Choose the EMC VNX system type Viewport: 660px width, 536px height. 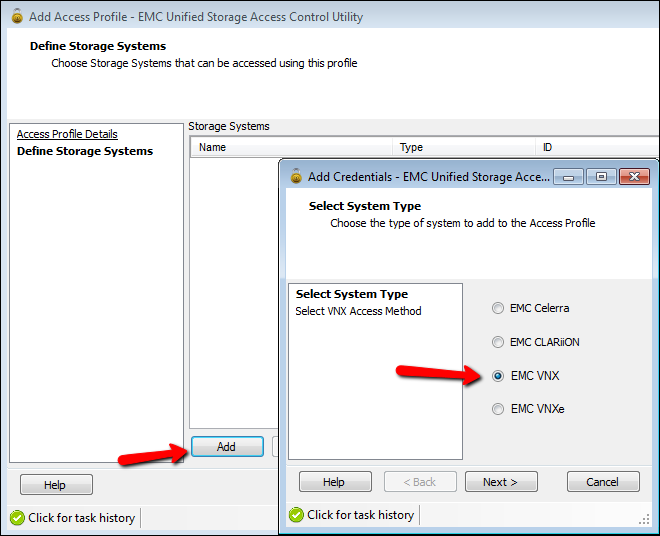(x=498, y=376)
